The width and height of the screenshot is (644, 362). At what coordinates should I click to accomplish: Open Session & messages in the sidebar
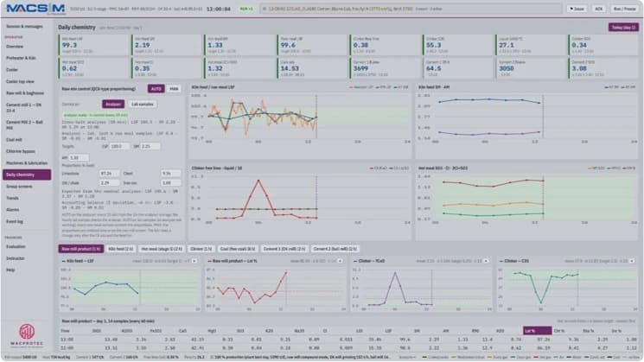[24, 26]
